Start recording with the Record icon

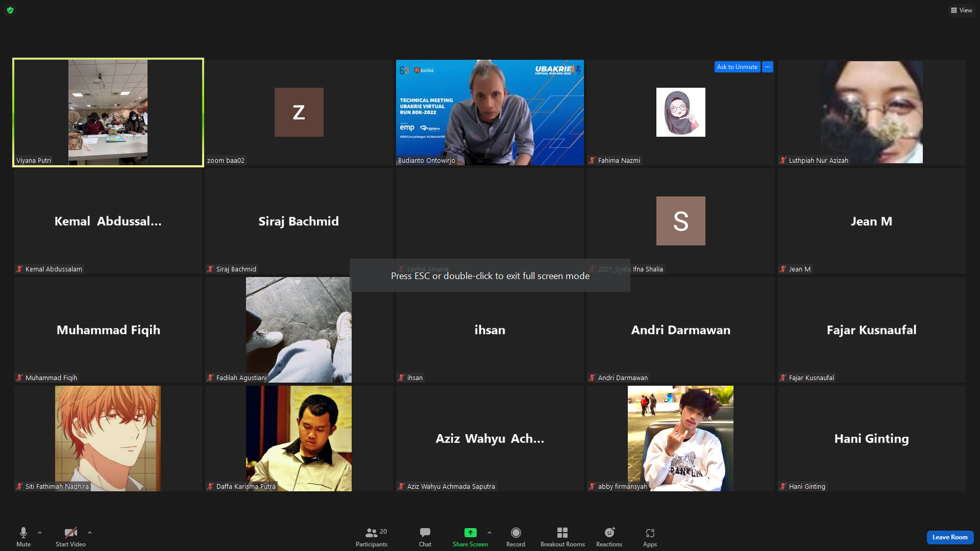(x=516, y=533)
